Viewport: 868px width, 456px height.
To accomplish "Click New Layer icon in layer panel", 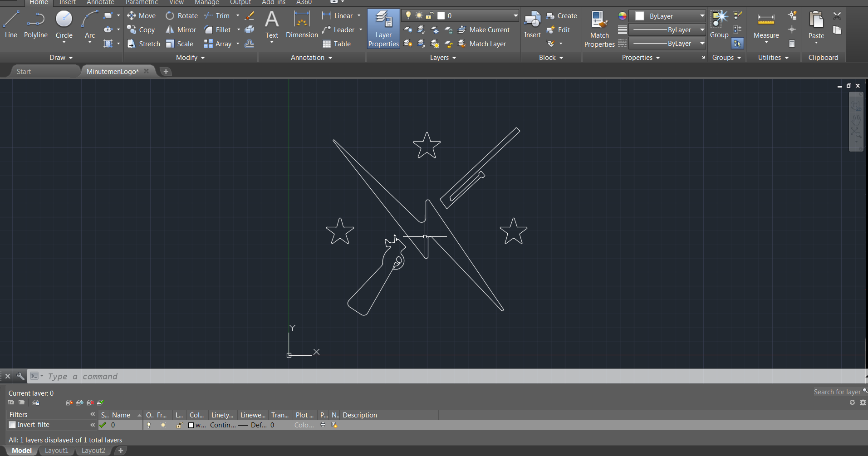I will [69, 402].
